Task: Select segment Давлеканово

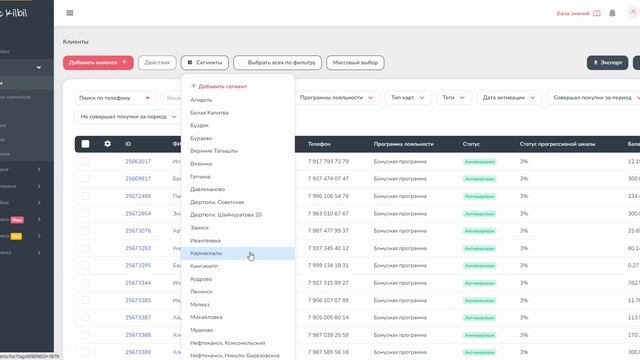Action: pyautogui.click(x=238, y=189)
